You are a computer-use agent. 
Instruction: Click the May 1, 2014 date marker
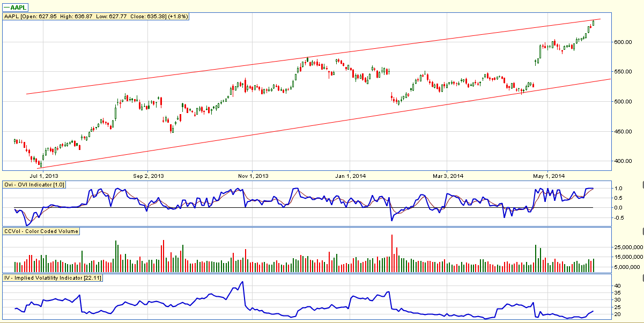(x=547, y=176)
